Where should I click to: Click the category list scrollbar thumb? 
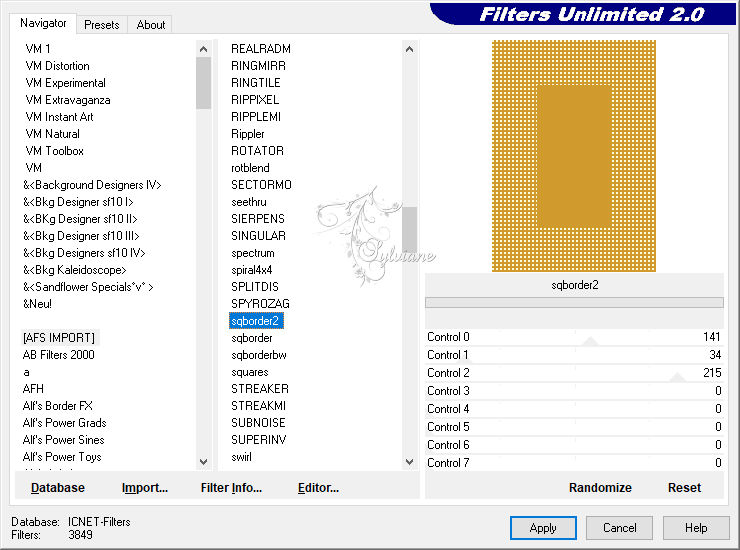pos(203,83)
